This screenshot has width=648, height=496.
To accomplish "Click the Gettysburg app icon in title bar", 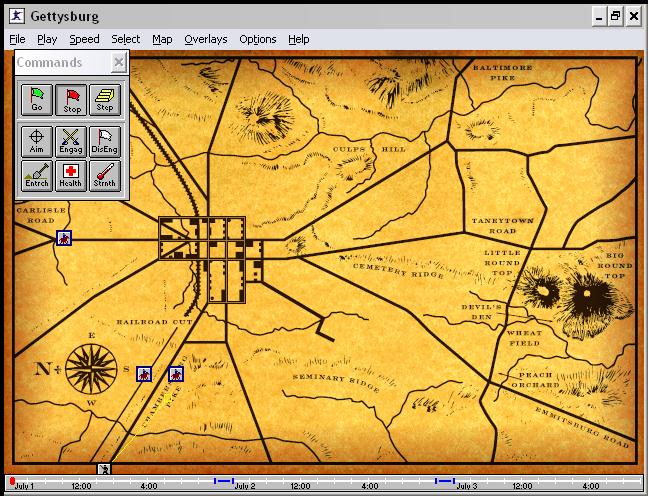I will click(x=17, y=16).
